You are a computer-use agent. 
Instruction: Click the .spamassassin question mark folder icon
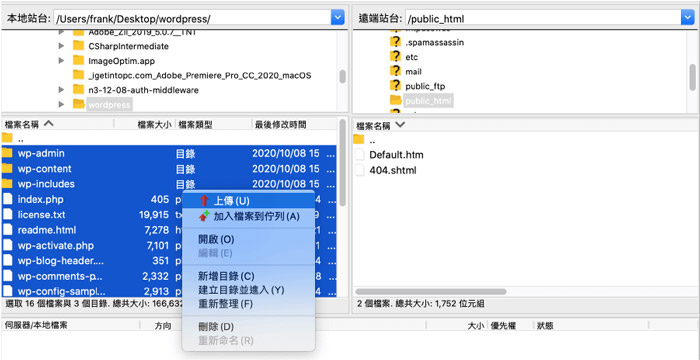click(x=395, y=42)
